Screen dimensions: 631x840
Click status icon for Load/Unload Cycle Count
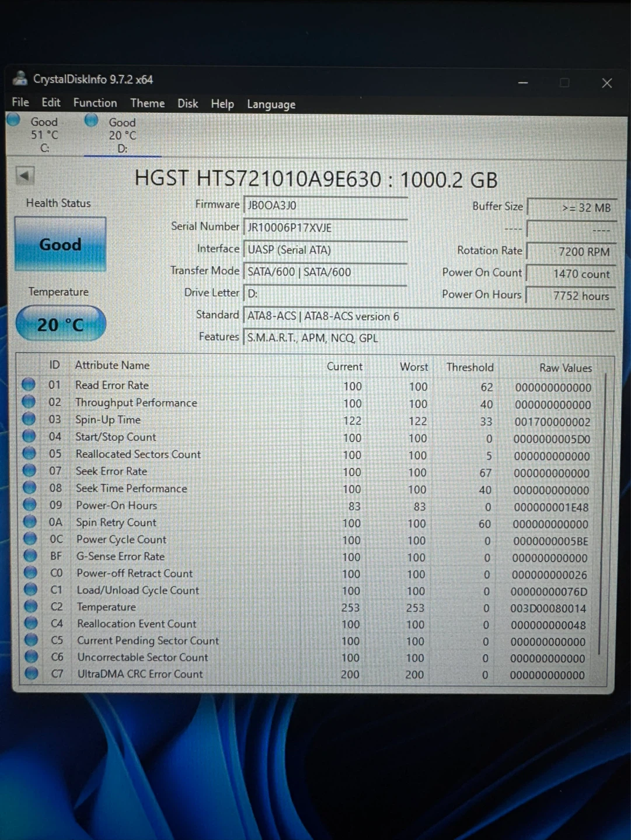pyautogui.click(x=31, y=589)
